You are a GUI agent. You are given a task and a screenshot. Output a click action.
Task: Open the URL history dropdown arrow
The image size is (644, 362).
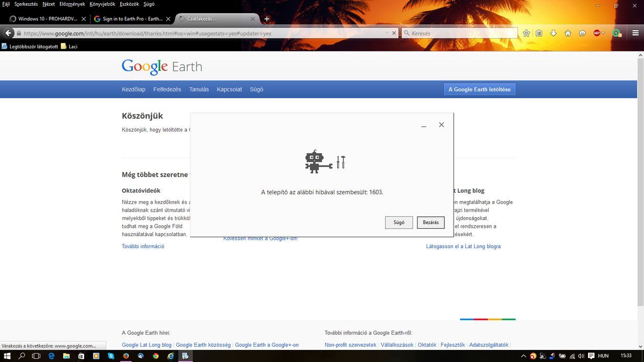tap(387, 33)
